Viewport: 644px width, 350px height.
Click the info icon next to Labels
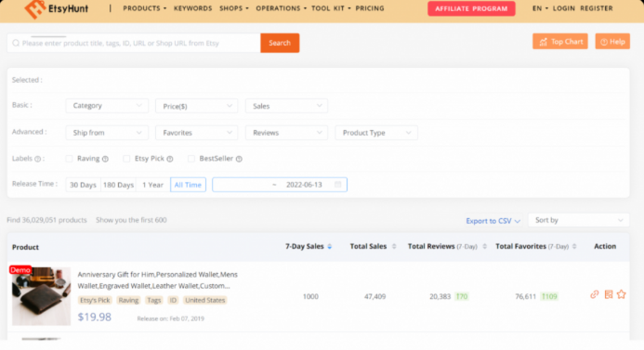[38, 159]
